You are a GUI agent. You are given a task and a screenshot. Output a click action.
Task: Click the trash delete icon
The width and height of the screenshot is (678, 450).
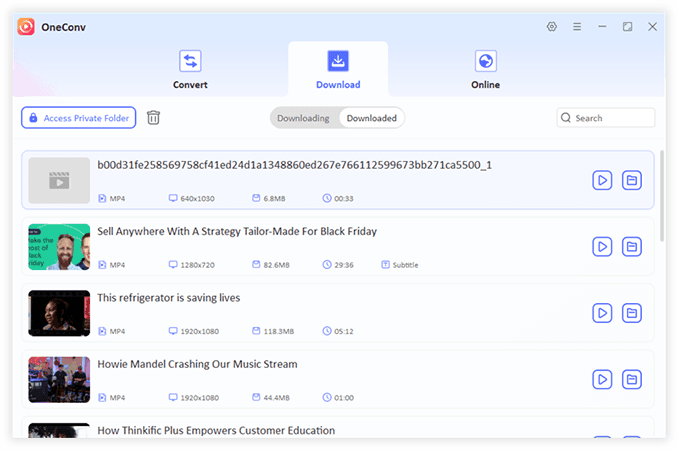pyautogui.click(x=153, y=118)
